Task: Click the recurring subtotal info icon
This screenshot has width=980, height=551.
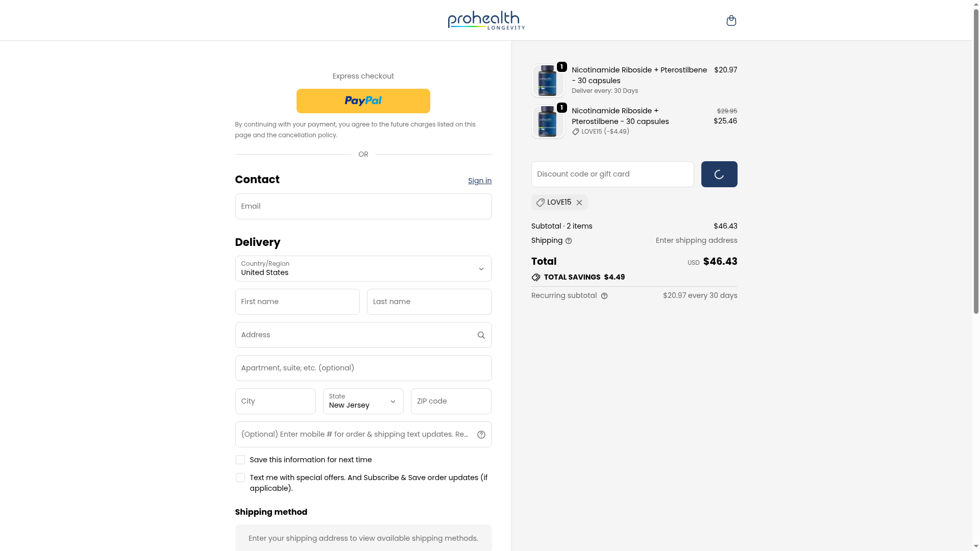Action: pos(604,296)
